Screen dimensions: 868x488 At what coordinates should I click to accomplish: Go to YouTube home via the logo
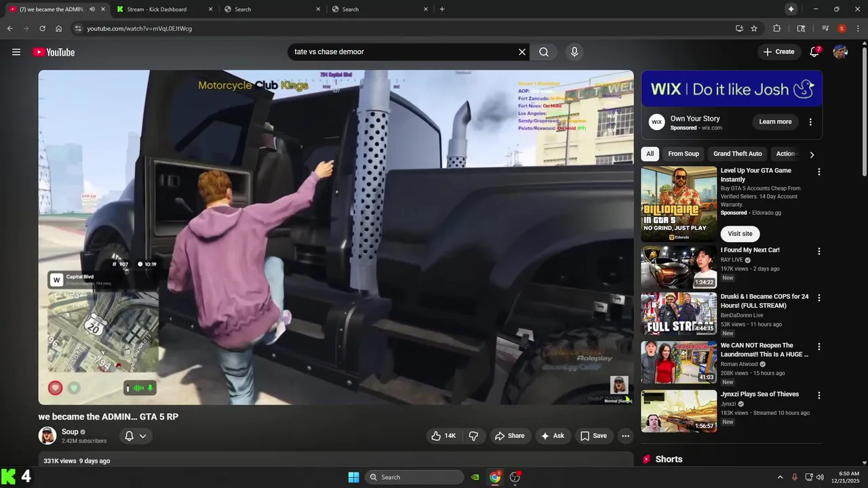pos(54,52)
